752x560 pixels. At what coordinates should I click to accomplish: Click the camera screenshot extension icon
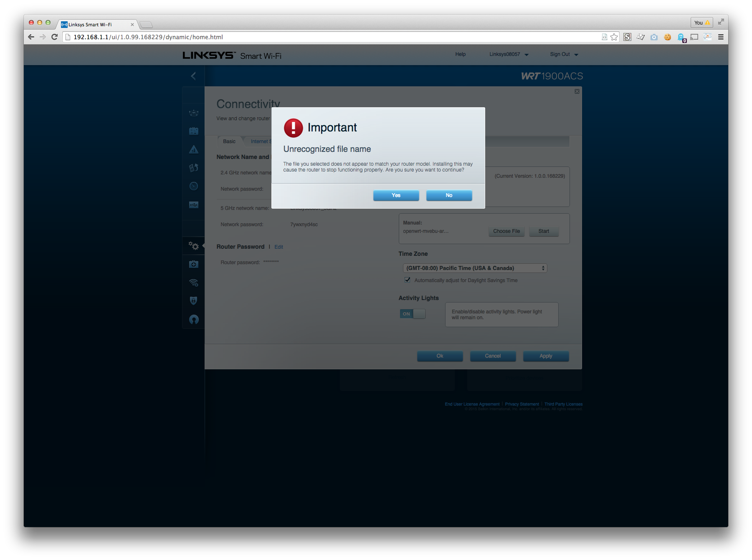(x=654, y=37)
